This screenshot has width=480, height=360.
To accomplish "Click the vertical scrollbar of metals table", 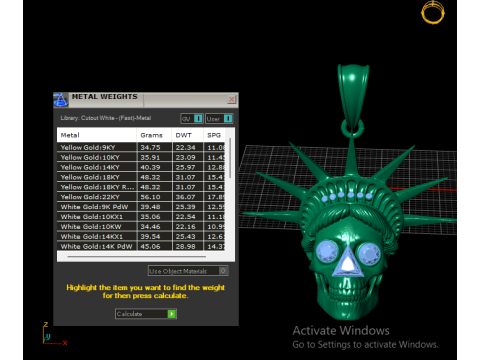I will pos(230,158).
